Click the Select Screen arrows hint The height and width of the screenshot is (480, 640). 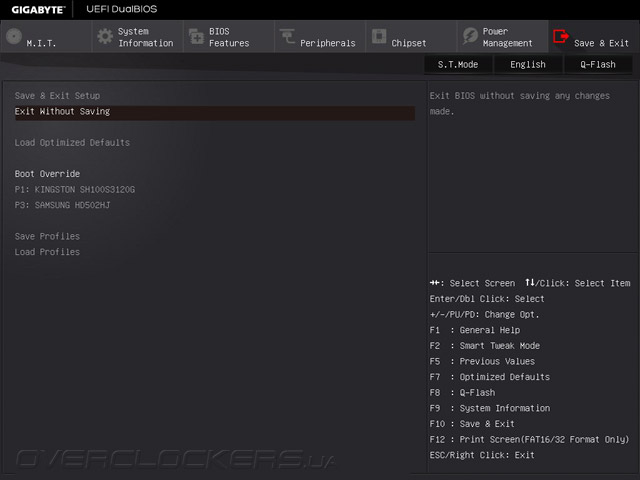[x=472, y=283]
